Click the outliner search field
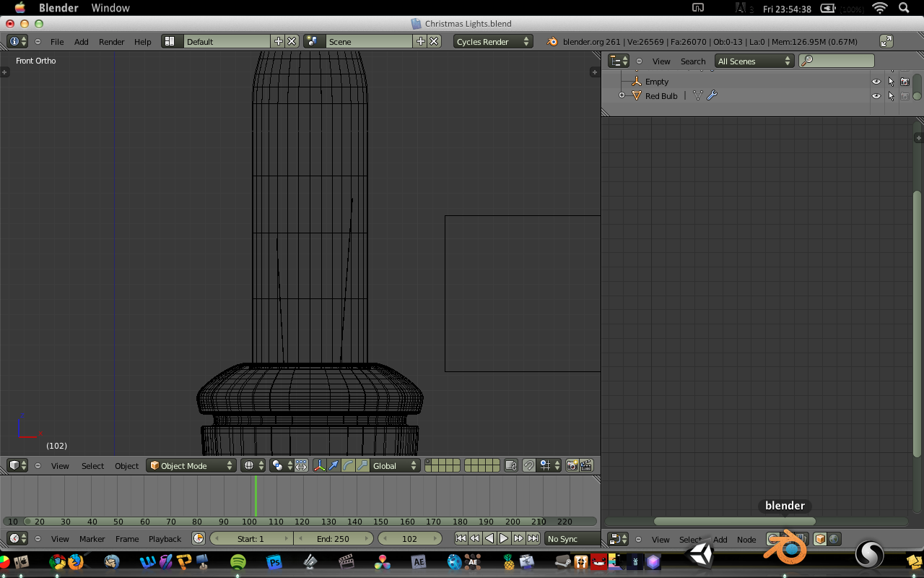 (837, 61)
